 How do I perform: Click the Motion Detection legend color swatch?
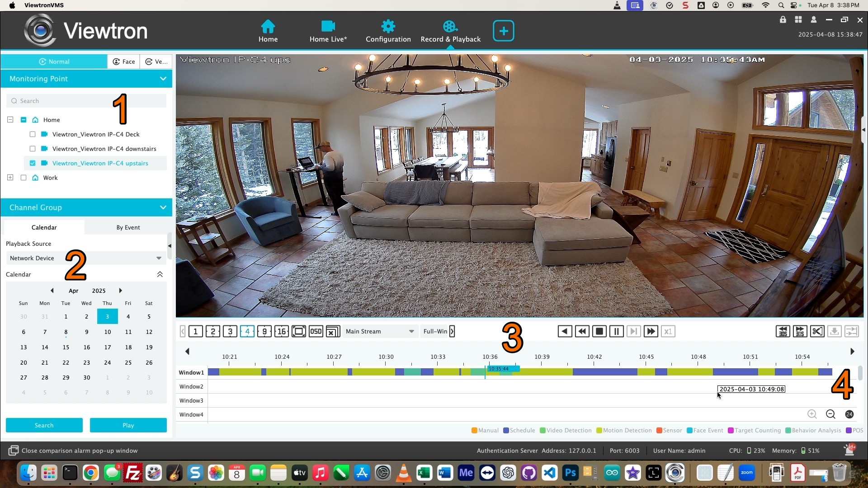pyautogui.click(x=599, y=431)
